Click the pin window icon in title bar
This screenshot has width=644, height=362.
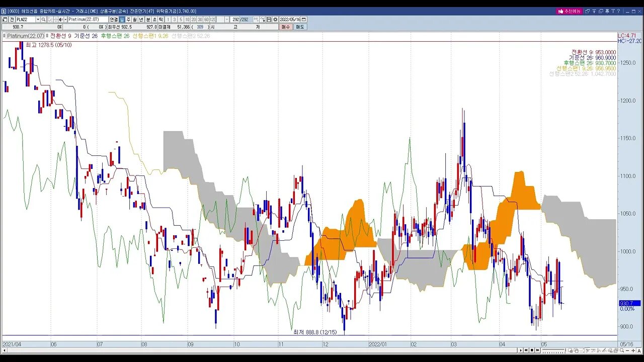[x=607, y=11]
